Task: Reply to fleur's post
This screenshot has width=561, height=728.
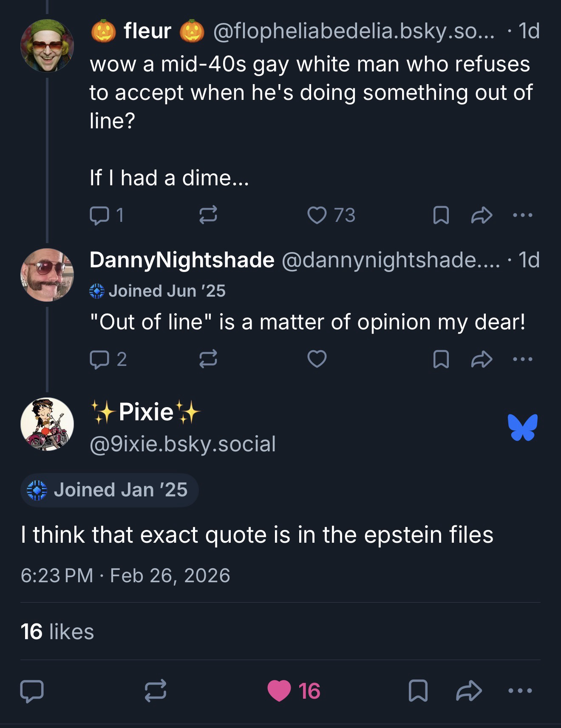Action: (x=99, y=215)
